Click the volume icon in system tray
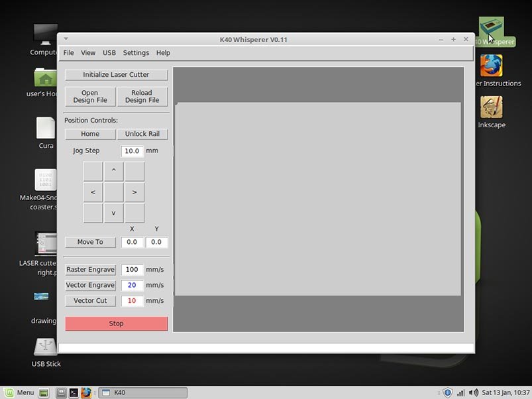Screen dimensions: 532x399 [473, 392]
